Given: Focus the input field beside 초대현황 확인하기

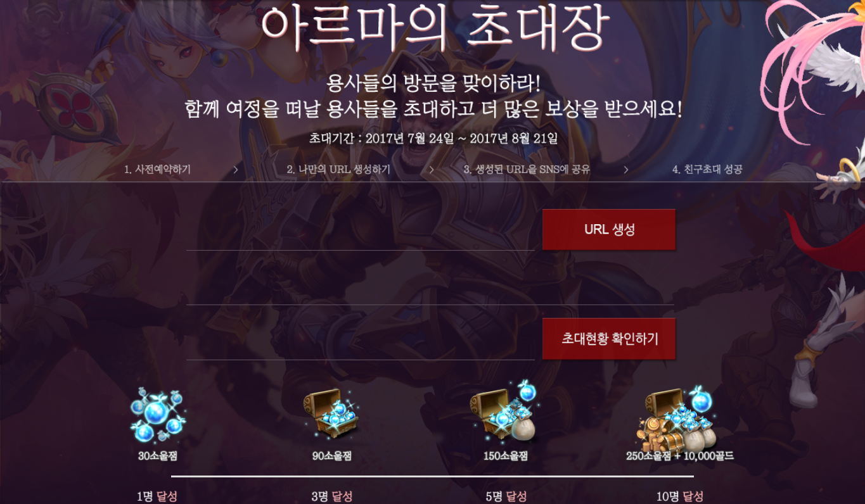Looking at the screenshot, I should point(361,339).
